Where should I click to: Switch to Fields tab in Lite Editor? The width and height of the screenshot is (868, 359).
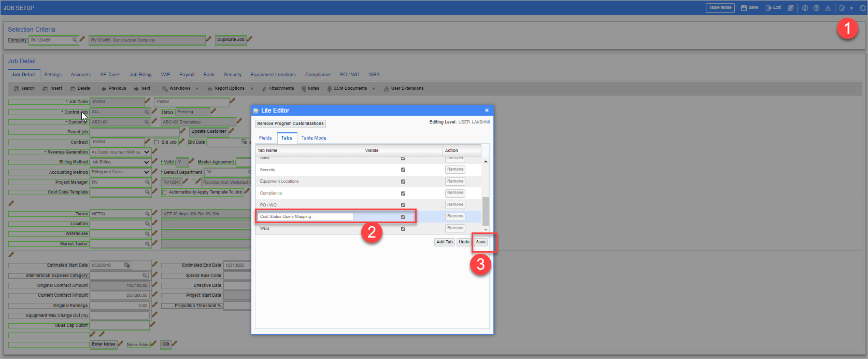265,138
